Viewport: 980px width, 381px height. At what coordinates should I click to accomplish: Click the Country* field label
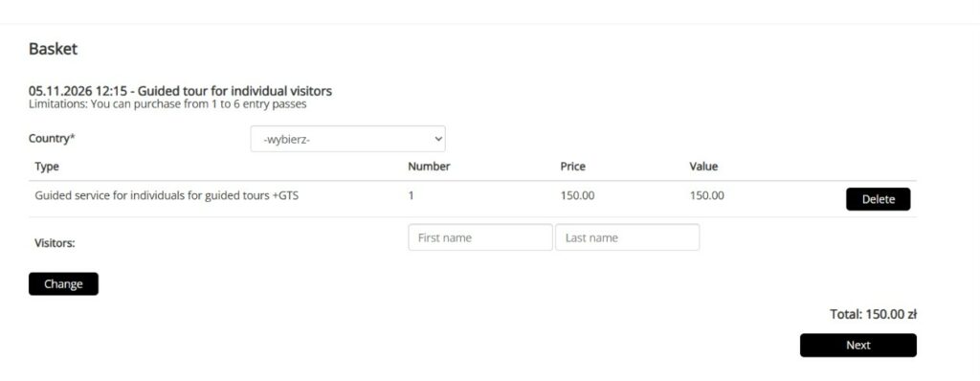point(52,138)
